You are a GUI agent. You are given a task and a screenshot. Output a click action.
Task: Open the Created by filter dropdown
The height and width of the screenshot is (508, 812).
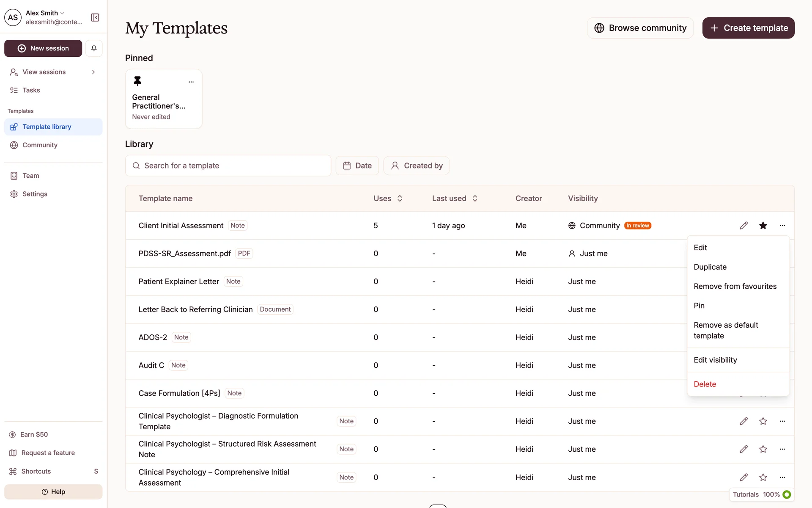point(416,166)
